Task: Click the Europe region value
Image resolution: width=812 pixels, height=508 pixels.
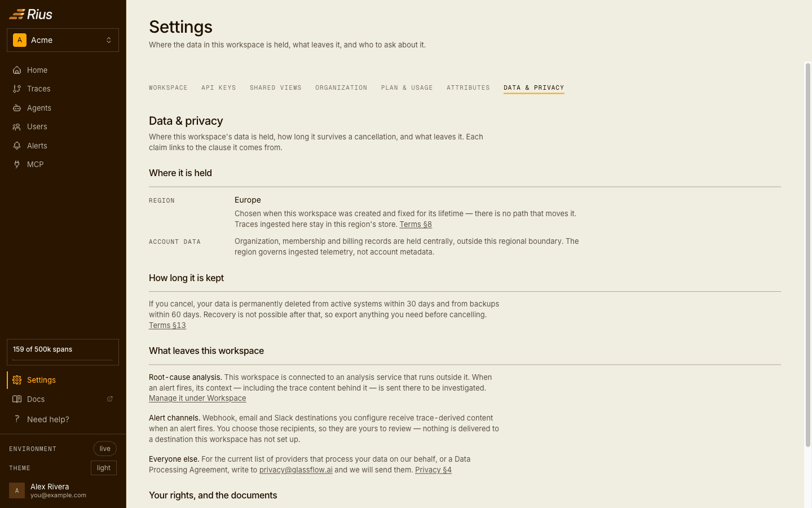Action: click(x=248, y=200)
